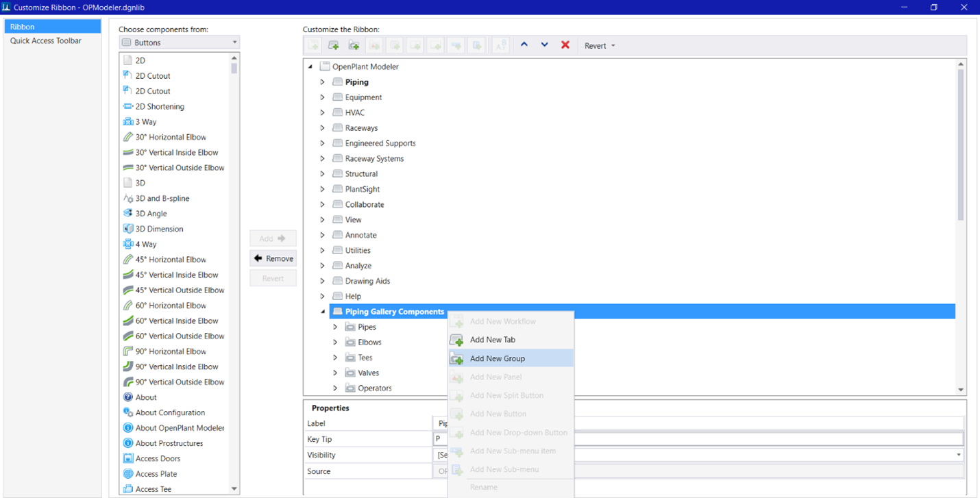Select the 2D Cutout first list item
This screenshot has height=498, width=980.
click(153, 76)
